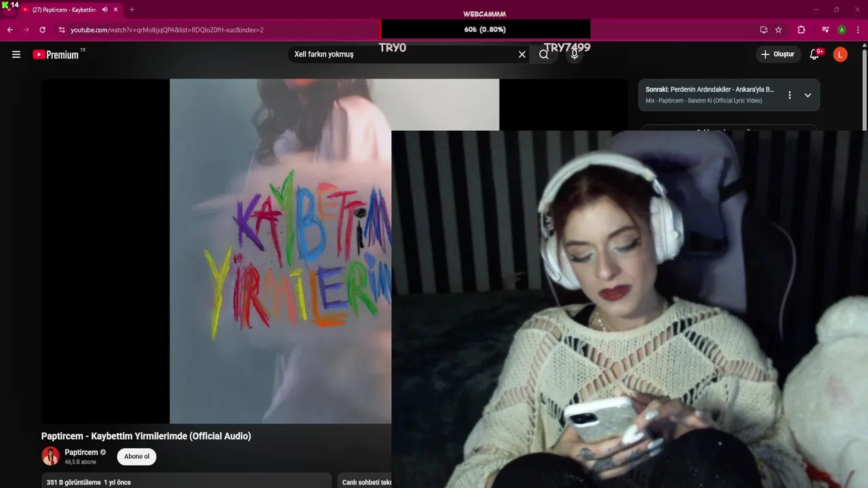Open playlist options three-dot menu
This screenshot has height=488, width=868.
coord(789,95)
